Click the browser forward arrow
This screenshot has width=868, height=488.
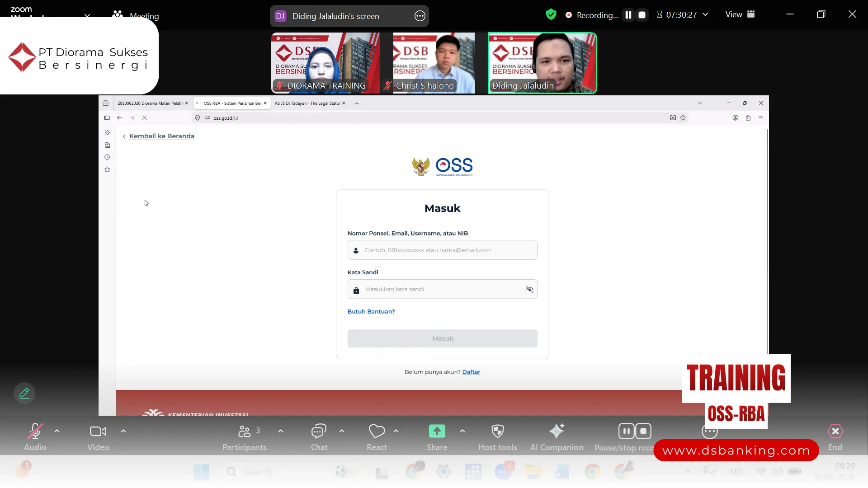pos(132,117)
